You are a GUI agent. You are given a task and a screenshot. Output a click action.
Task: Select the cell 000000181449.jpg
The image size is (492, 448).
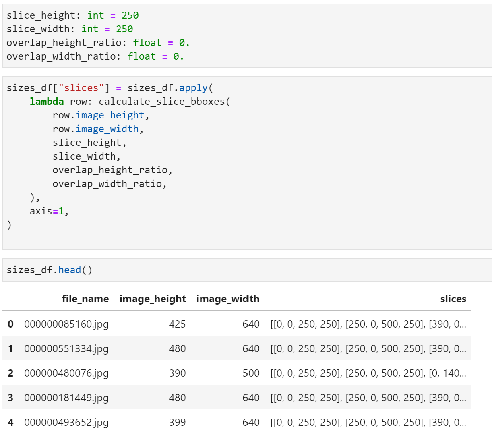click(x=66, y=398)
